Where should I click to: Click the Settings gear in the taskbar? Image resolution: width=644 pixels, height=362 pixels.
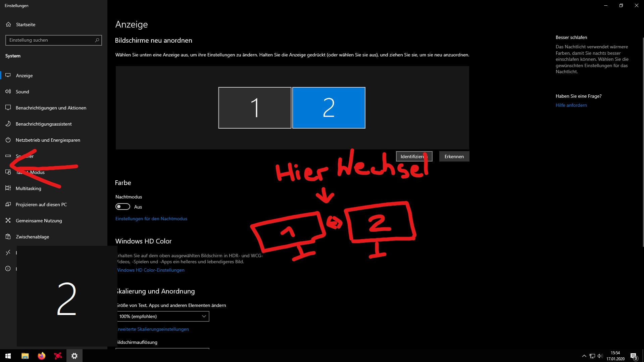tap(75, 356)
